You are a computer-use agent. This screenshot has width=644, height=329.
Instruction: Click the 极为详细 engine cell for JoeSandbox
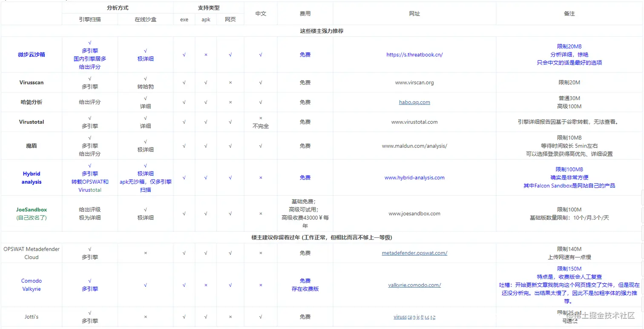(x=90, y=218)
